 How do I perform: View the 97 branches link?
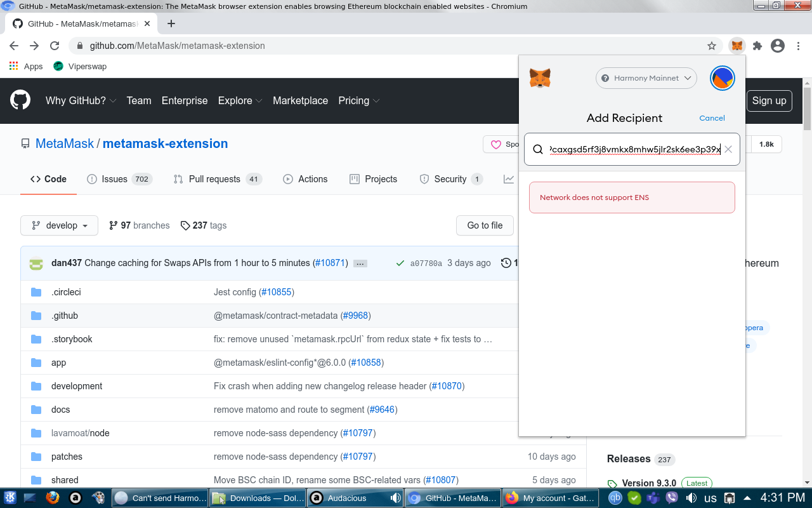tap(139, 225)
